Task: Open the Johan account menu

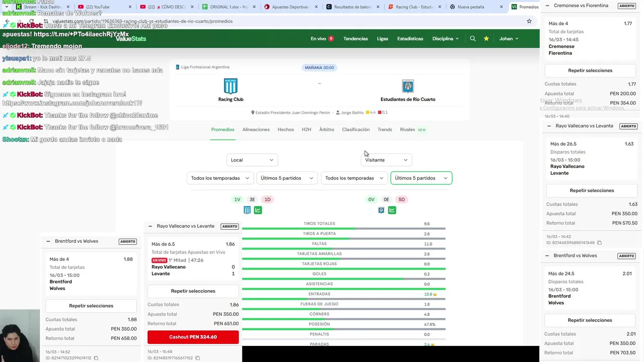Action: tap(509, 39)
